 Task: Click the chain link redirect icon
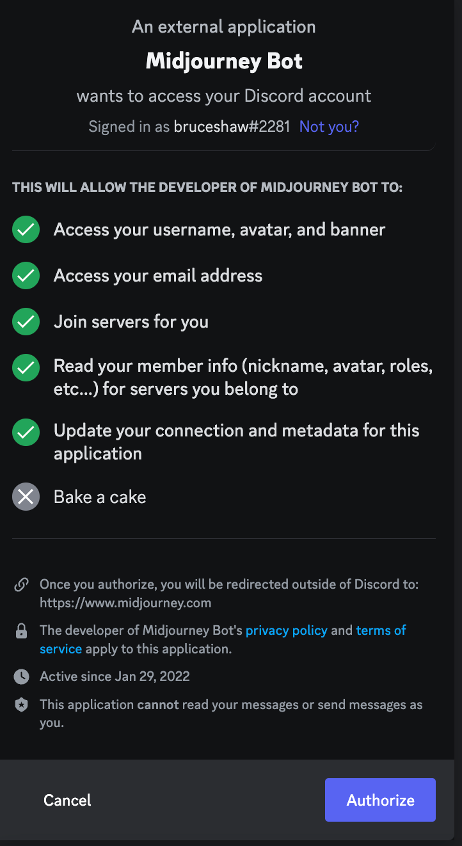(21, 585)
